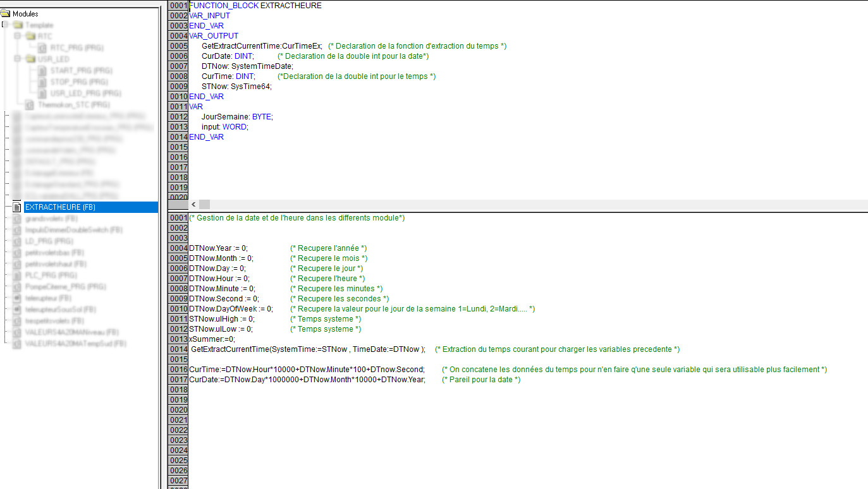Click the DTNow: SystemTimeDate declaration
The height and width of the screenshot is (489, 868).
[x=248, y=66]
